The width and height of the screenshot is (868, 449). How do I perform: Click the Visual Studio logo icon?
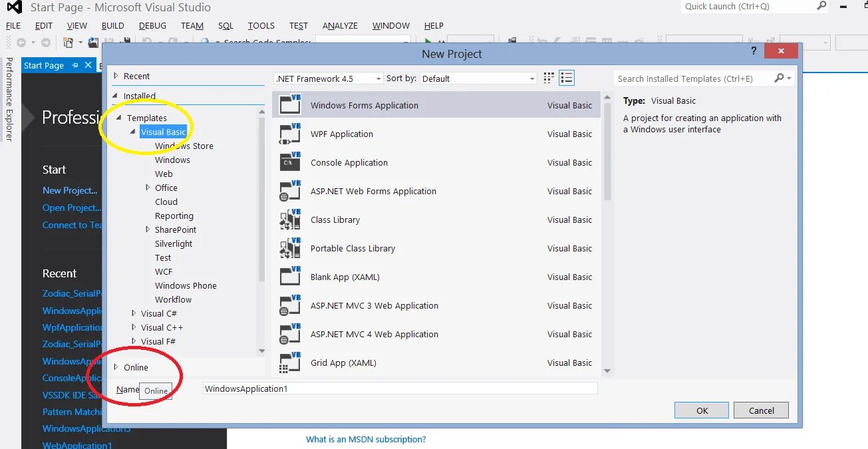(14, 8)
